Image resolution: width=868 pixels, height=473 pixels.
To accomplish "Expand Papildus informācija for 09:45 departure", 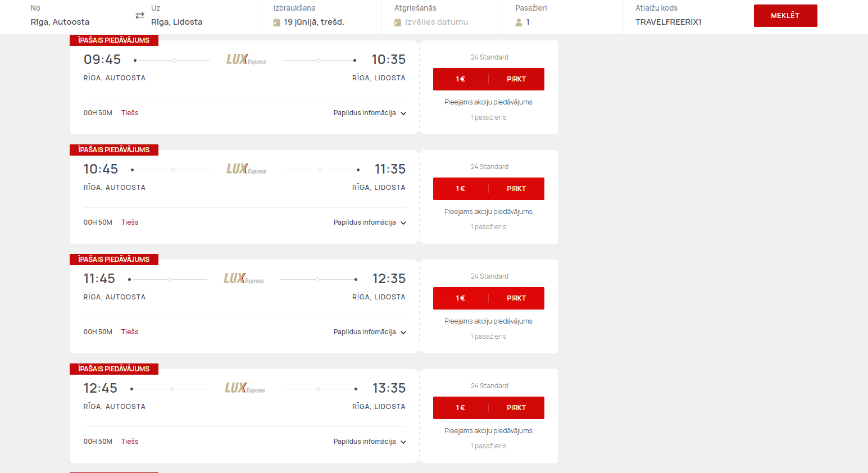I will click(370, 113).
